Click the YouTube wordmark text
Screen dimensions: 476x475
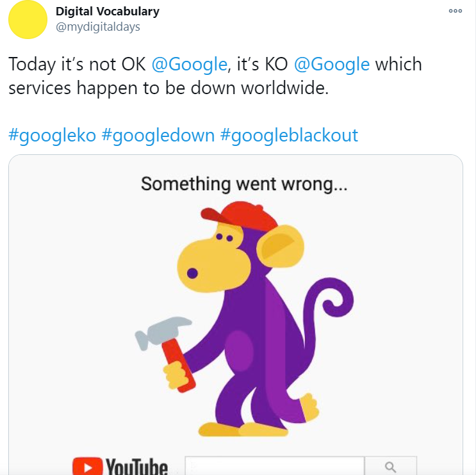click(136, 466)
